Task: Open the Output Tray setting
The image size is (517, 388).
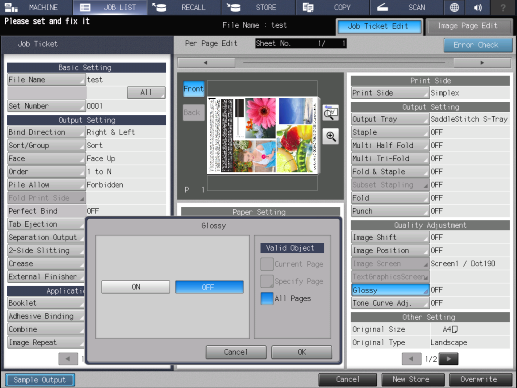Action: (x=390, y=119)
